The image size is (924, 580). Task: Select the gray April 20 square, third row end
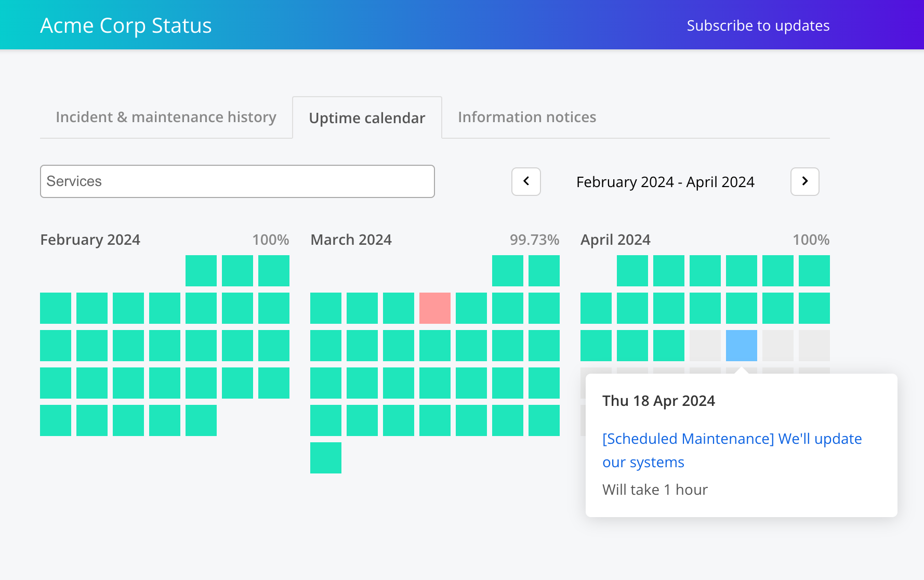pyautogui.click(x=814, y=346)
